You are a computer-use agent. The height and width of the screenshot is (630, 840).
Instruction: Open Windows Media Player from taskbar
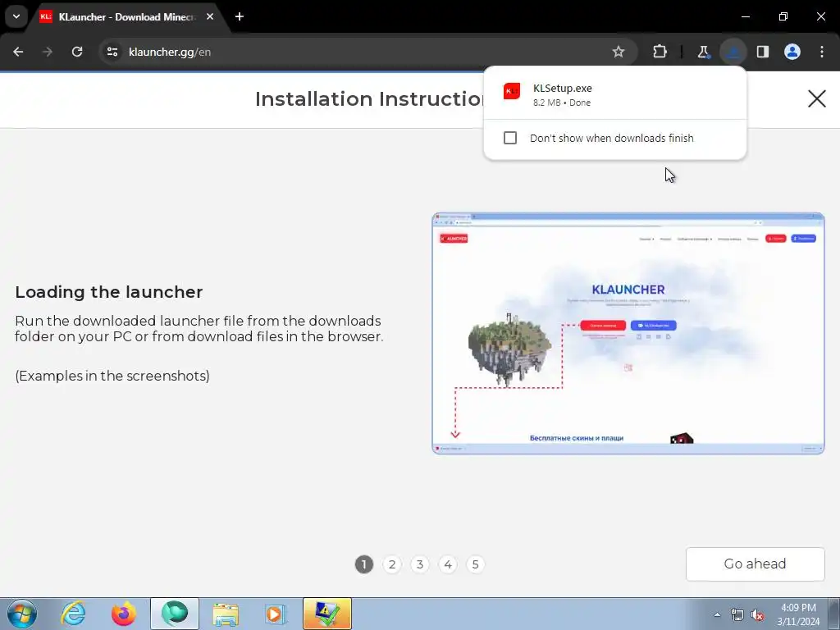(x=276, y=614)
